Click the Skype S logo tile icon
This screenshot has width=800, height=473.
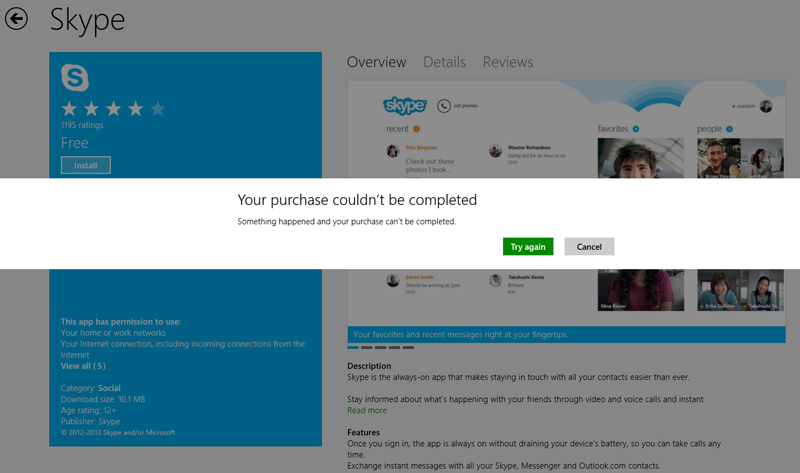coord(75,77)
